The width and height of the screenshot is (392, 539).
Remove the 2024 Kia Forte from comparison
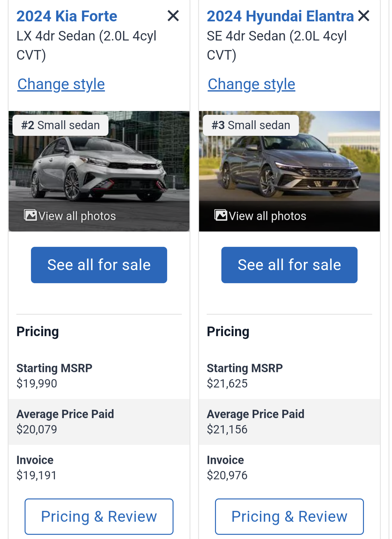[x=173, y=16]
